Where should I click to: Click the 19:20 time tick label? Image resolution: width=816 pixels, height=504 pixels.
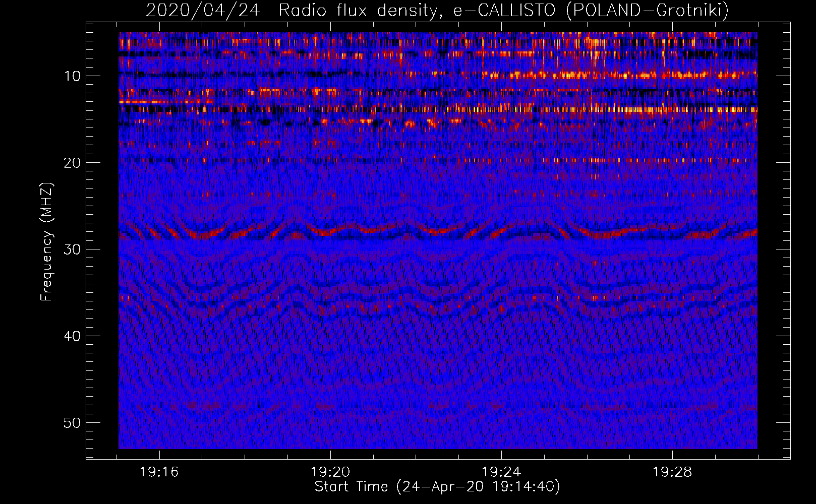[330, 472]
